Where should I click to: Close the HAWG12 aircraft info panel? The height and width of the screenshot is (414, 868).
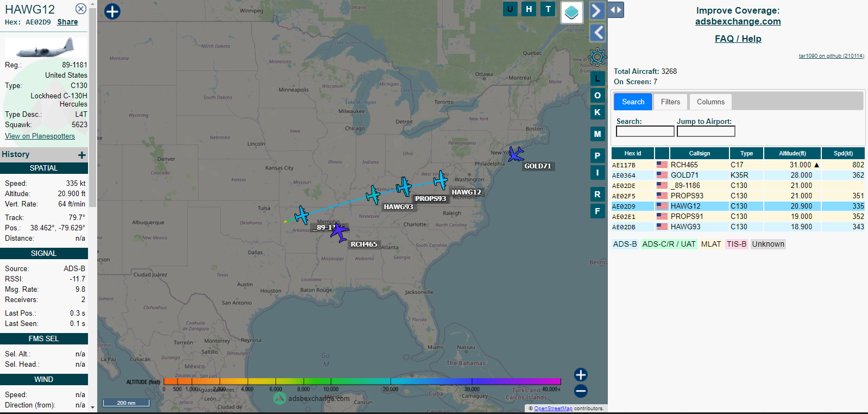coord(80,9)
